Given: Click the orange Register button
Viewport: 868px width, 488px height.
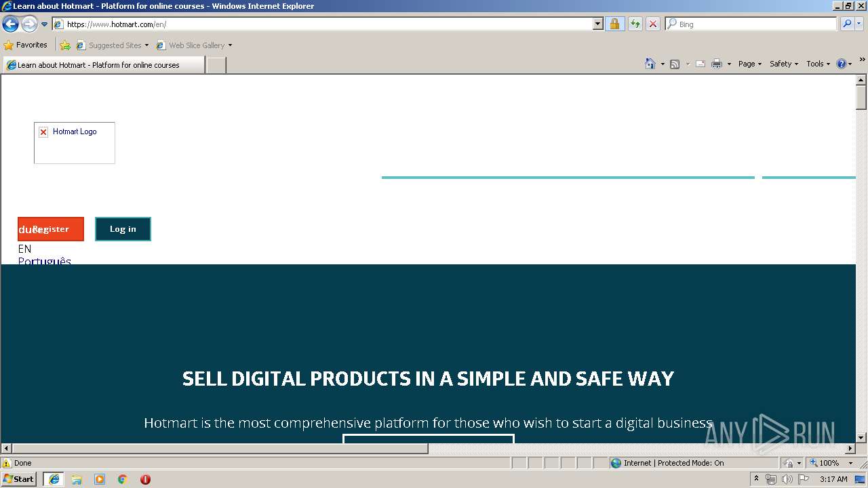Looking at the screenshot, I should tap(51, 229).
